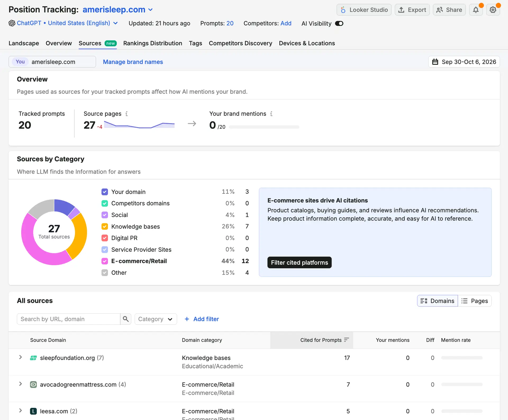The width and height of the screenshot is (508, 420).
Task: Uncheck the E-commerce/Retail checkbox
Action: coord(105,261)
